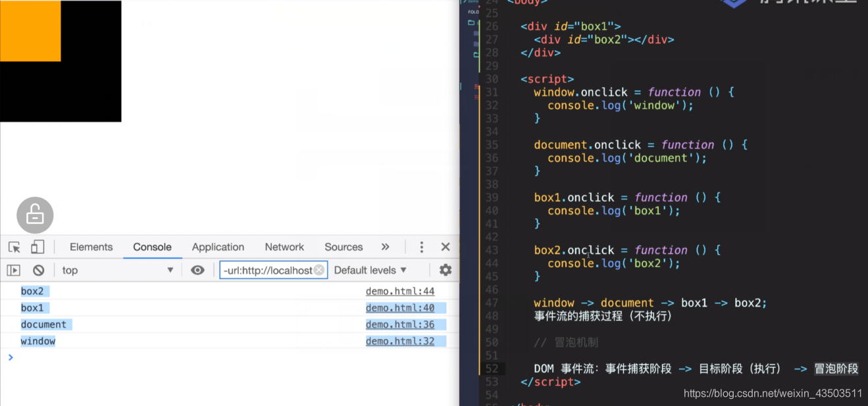Screen dimensions: 868x406
Task: Open demo.html:40 source link
Action: [x=400, y=308]
